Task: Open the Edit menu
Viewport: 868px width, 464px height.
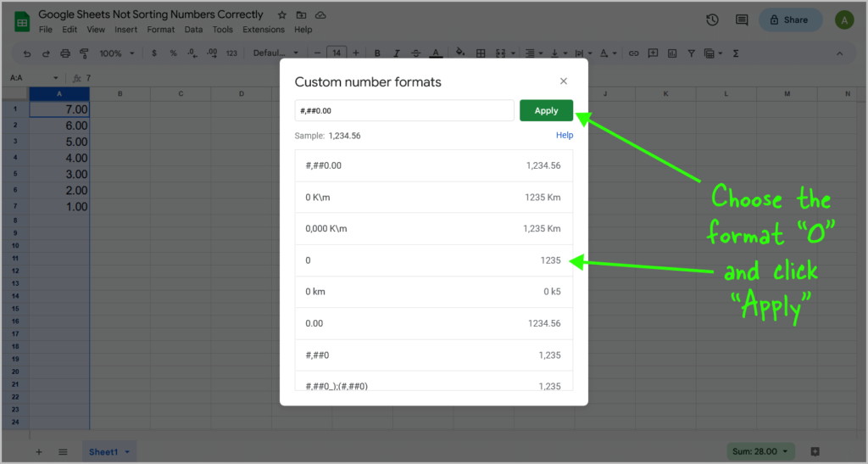Action: click(70, 30)
